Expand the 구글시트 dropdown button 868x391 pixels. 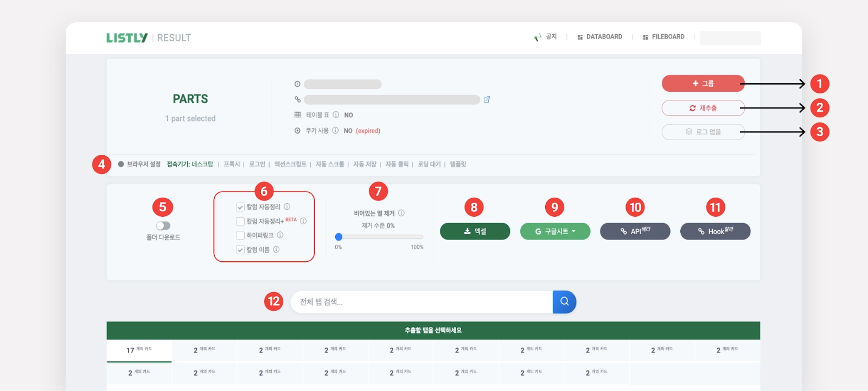point(555,231)
